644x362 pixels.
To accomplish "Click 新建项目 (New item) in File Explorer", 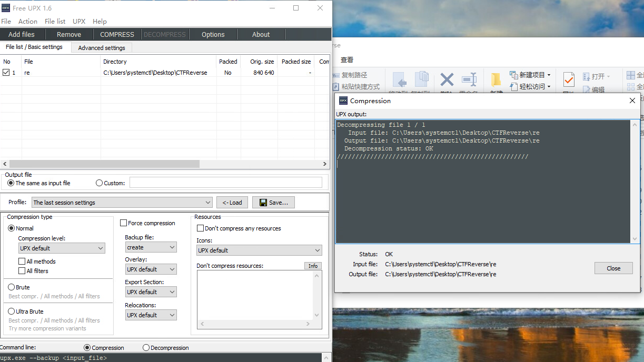I will pyautogui.click(x=530, y=75).
